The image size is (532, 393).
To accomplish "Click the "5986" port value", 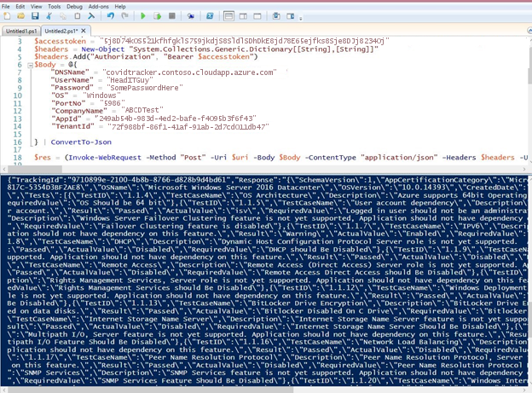I will click(113, 103).
